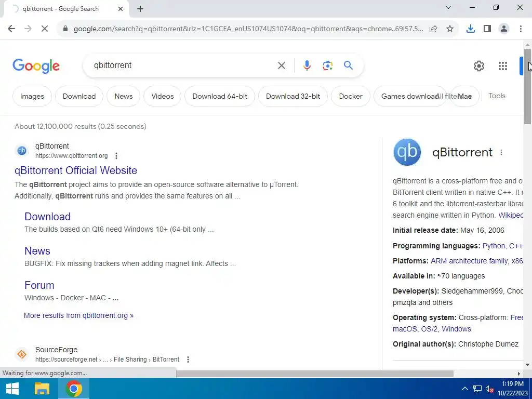Open the Chrome profile avatar
The image size is (532, 399).
point(504,29)
